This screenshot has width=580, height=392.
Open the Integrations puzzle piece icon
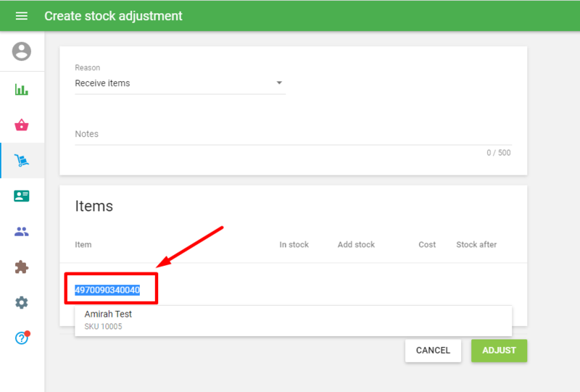click(x=22, y=267)
